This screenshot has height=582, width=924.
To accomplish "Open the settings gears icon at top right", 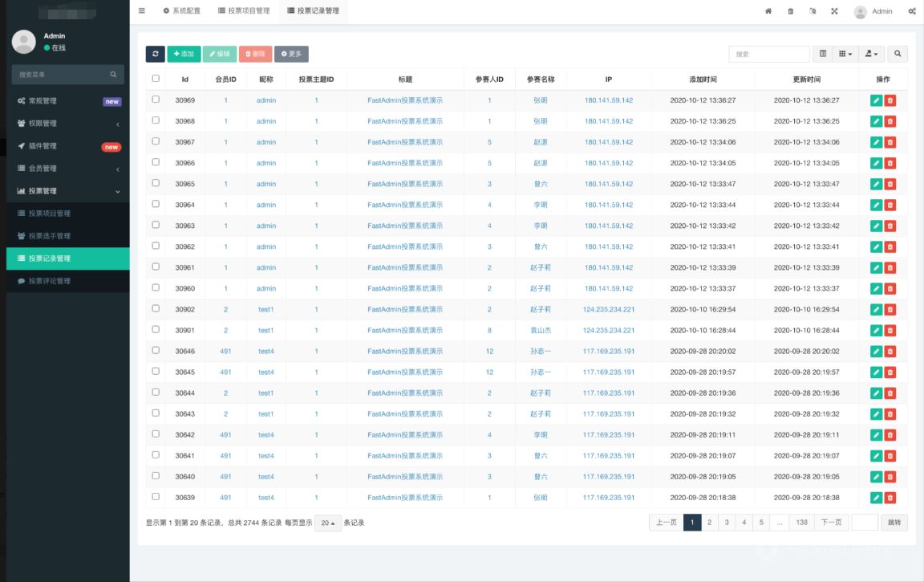I will 912,11.
